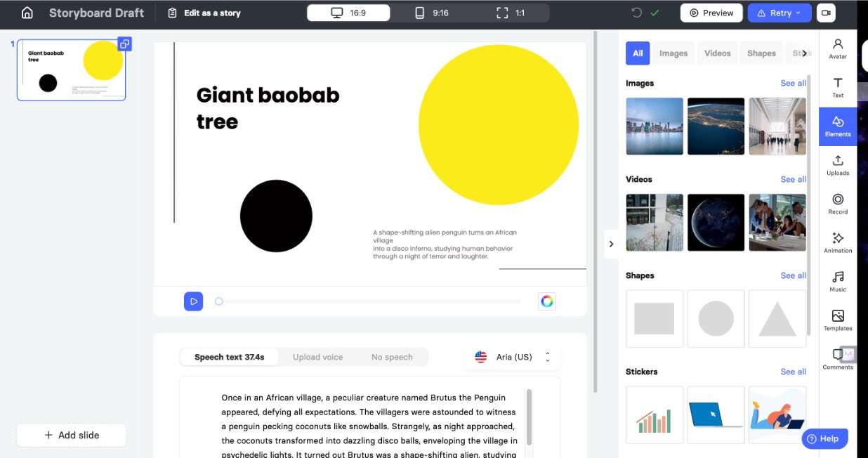Click the undo arrow icon
The image size is (868, 458).
pos(636,13)
